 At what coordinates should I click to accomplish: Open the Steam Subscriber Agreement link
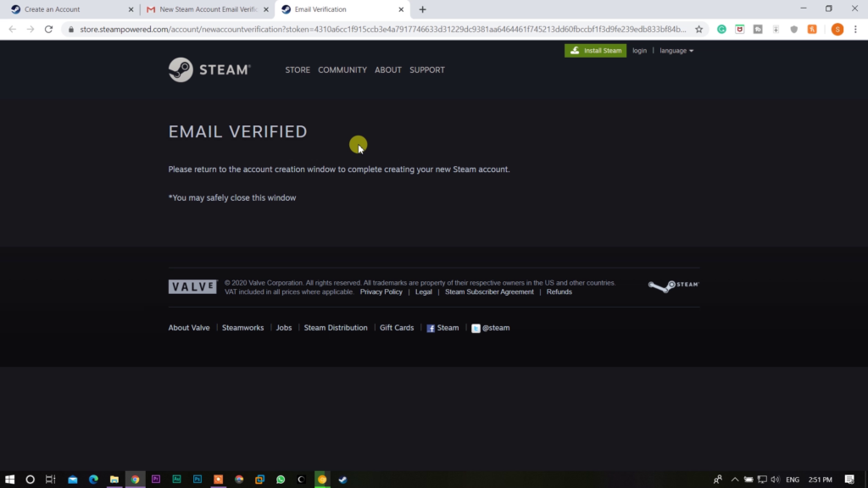pos(489,291)
